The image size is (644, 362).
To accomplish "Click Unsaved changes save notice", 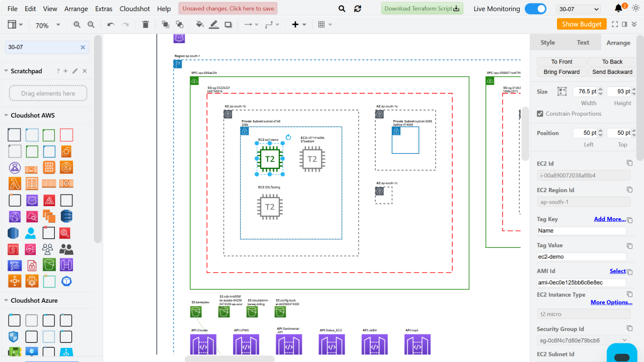I will [x=228, y=9].
